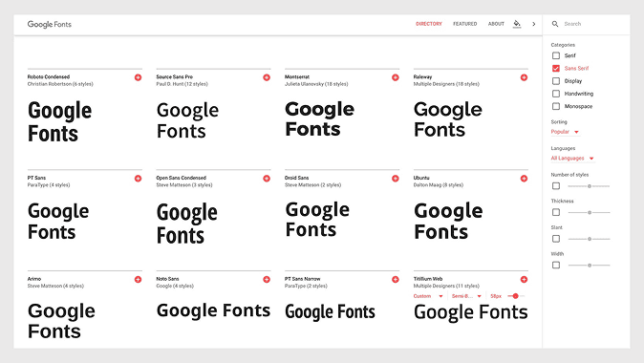Click designer text "Julieta Ulanovsky (18 styles)"
This screenshot has height=363, width=644.
point(316,84)
